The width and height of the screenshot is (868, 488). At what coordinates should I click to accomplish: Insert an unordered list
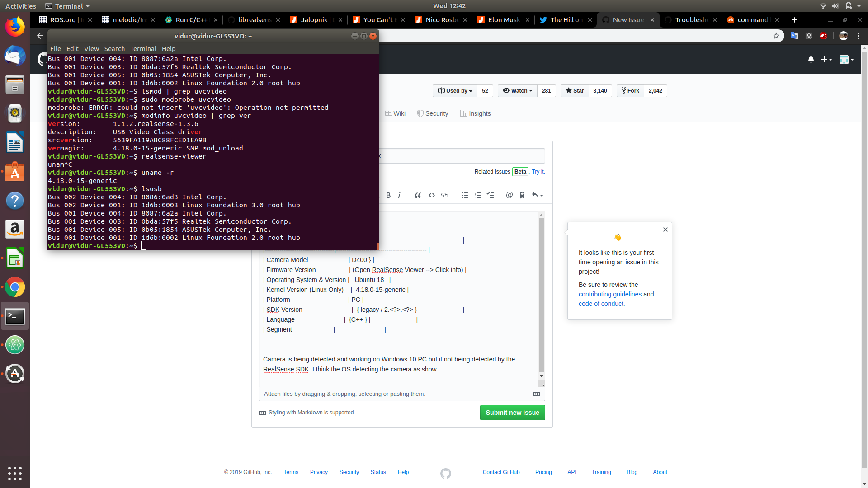[x=465, y=195]
